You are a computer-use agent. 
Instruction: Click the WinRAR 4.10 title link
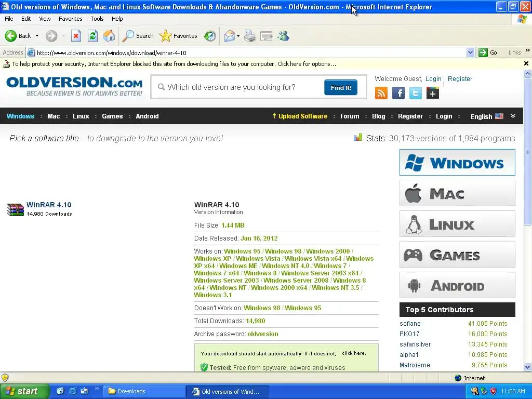click(49, 205)
